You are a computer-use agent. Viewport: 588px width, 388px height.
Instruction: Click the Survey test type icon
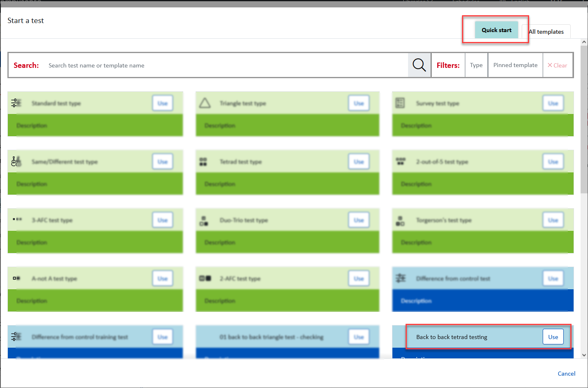400,103
